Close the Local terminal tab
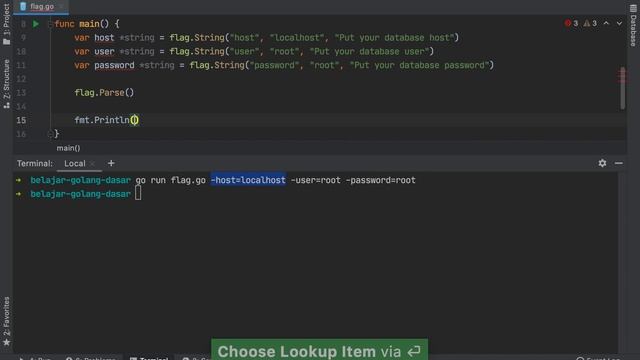This screenshot has height=360, width=640. (x=93, y=164)
